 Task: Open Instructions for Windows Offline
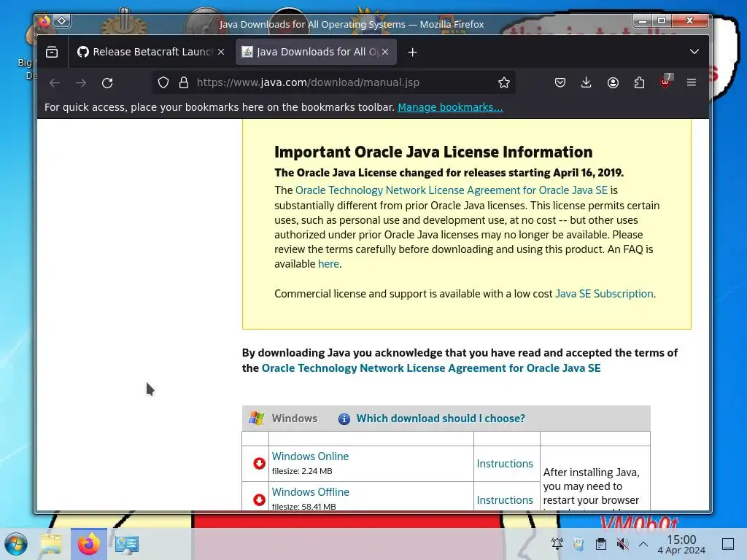[x=505, y=500]
